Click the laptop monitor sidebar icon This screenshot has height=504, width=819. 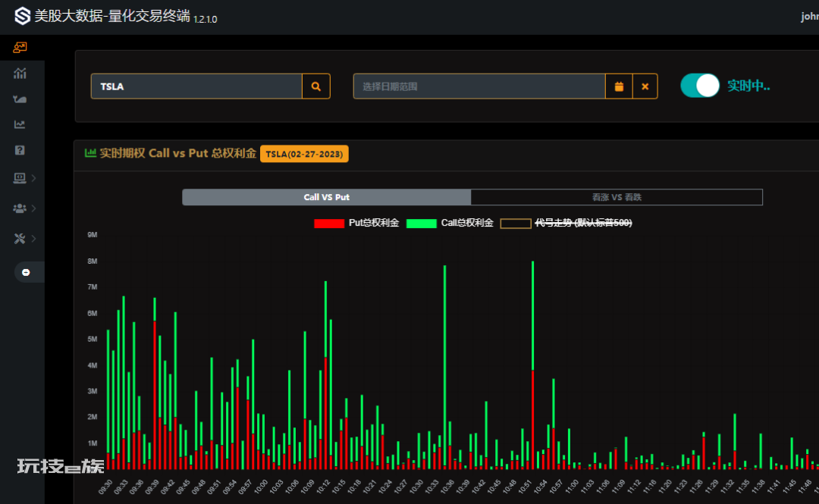20,178
